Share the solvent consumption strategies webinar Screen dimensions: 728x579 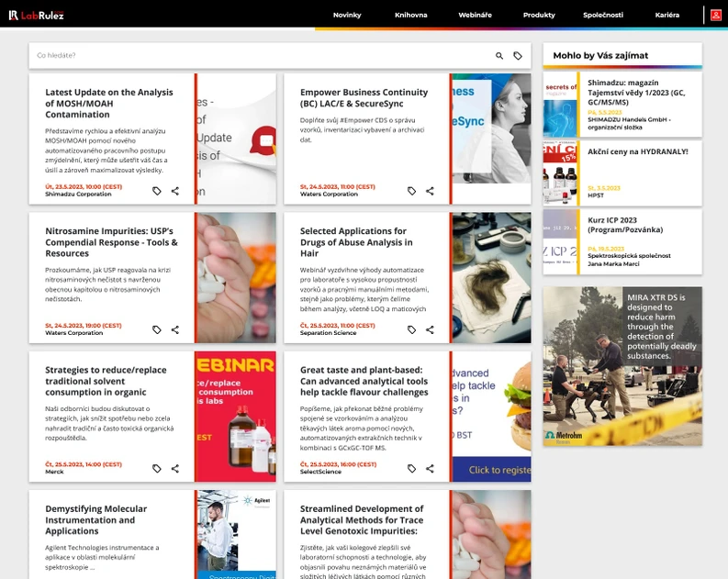click(175, 468)
